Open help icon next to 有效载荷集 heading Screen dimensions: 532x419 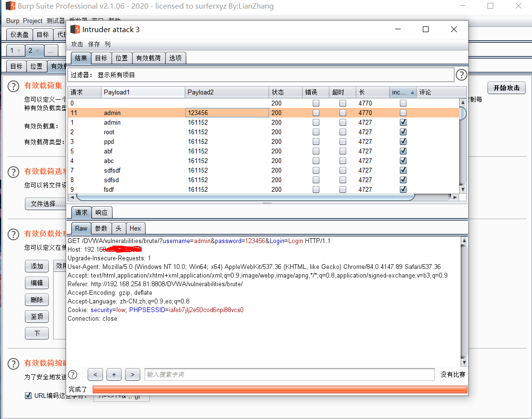tap(13, 86)
